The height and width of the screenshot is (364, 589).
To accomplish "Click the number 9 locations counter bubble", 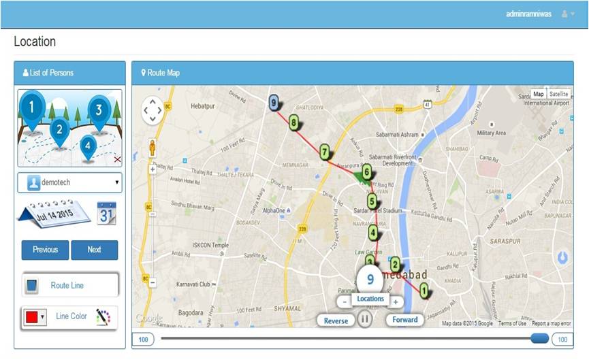I will [370, 280].
